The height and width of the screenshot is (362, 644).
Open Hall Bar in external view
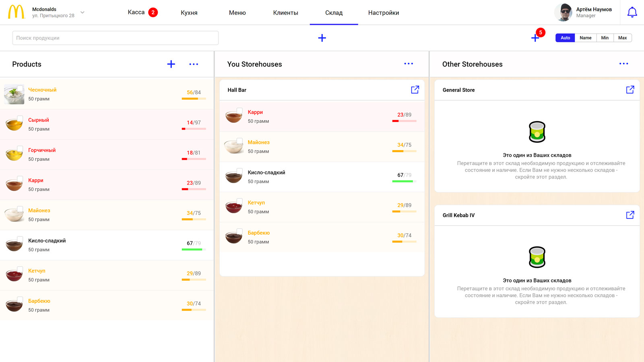[415, 90]
